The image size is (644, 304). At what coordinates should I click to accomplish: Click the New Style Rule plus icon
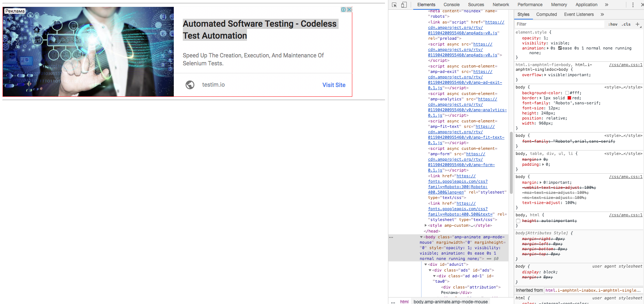tap(638, 24)
